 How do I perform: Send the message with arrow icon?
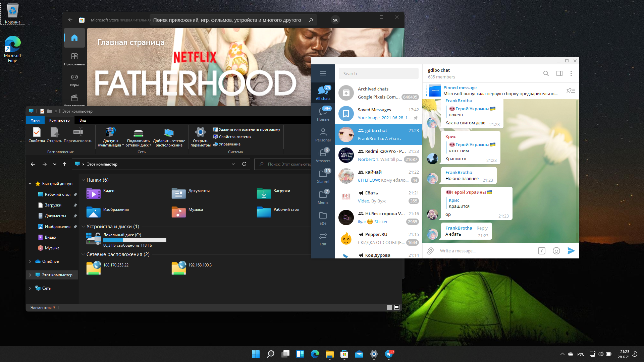pos(571,251)
